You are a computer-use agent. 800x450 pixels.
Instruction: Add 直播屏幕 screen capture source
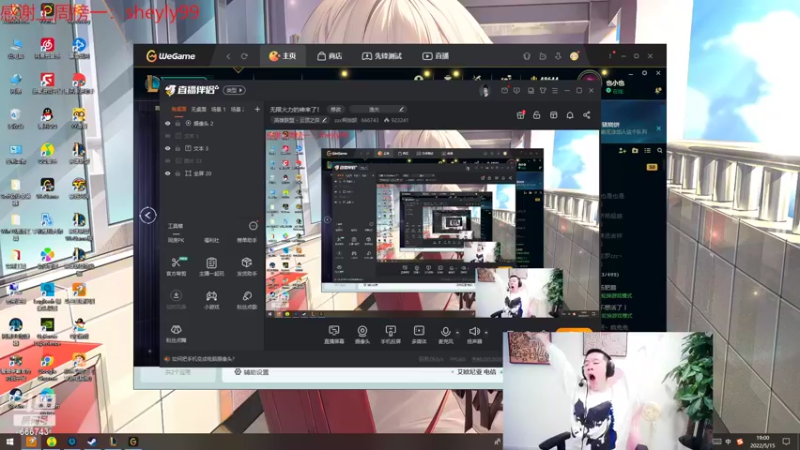pyautogui.click(x=334, y=335)
